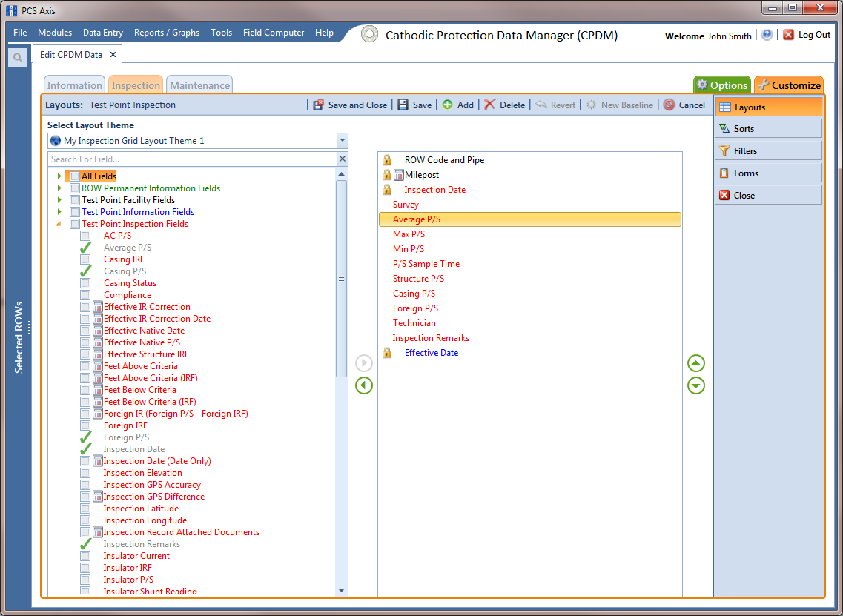The image size is (843, 616).
Task: Click the Cancel icon in toolbar
Action: (669, 105)
